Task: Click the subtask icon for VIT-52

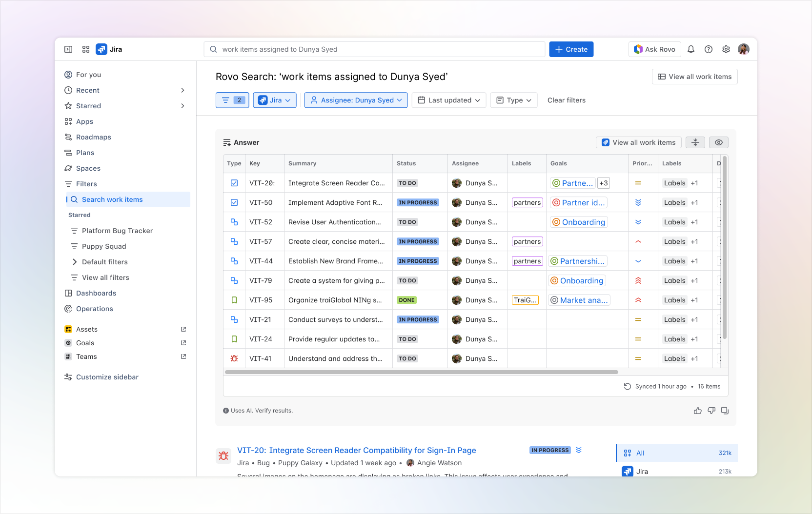Action: (x=234, y=222)
